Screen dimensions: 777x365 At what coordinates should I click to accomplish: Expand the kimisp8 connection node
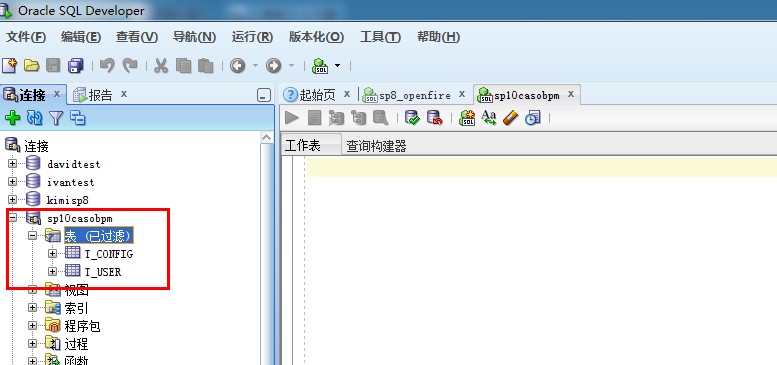[x=12, y=200]
